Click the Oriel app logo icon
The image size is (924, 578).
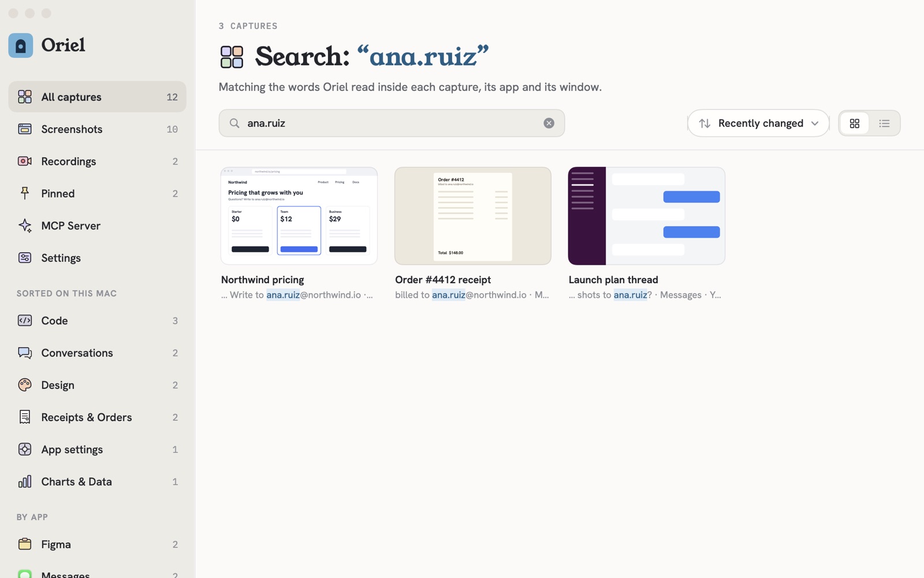tap(21, 45)
